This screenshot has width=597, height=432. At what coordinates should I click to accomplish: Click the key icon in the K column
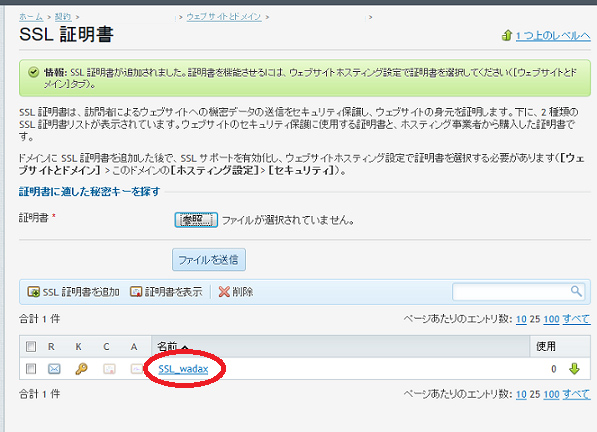tap(81, 369)
